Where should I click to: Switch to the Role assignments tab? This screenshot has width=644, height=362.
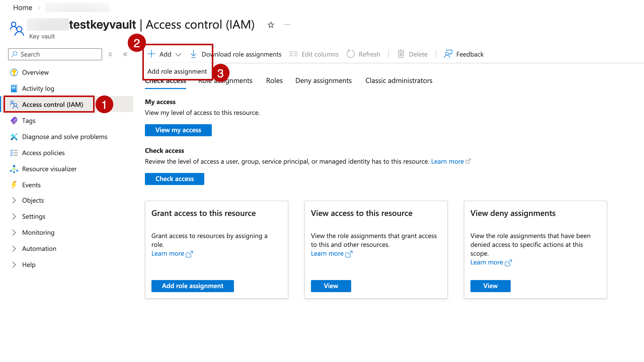(225, 80)
